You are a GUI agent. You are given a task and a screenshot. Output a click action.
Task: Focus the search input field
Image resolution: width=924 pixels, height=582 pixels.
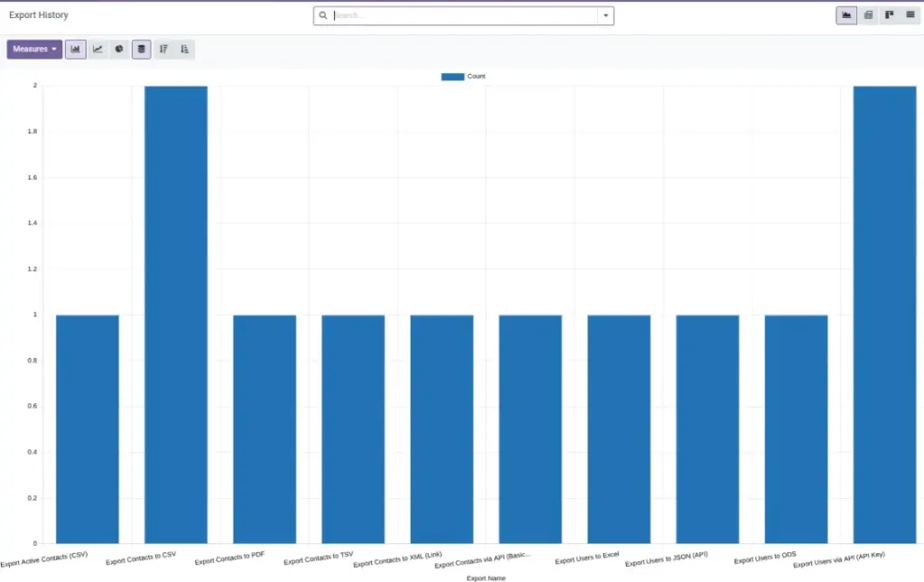coord(465,16)
